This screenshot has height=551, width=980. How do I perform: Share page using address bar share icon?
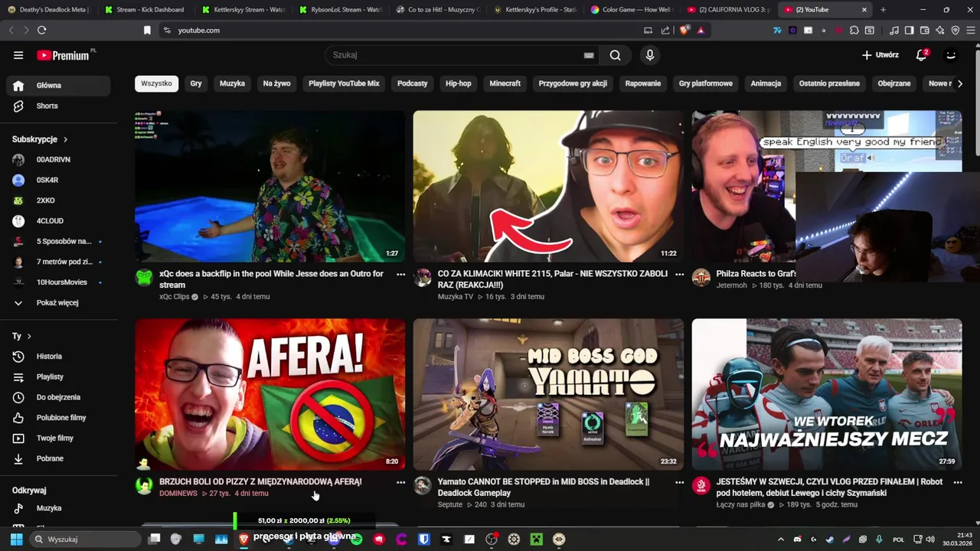[x=665, y=31]
